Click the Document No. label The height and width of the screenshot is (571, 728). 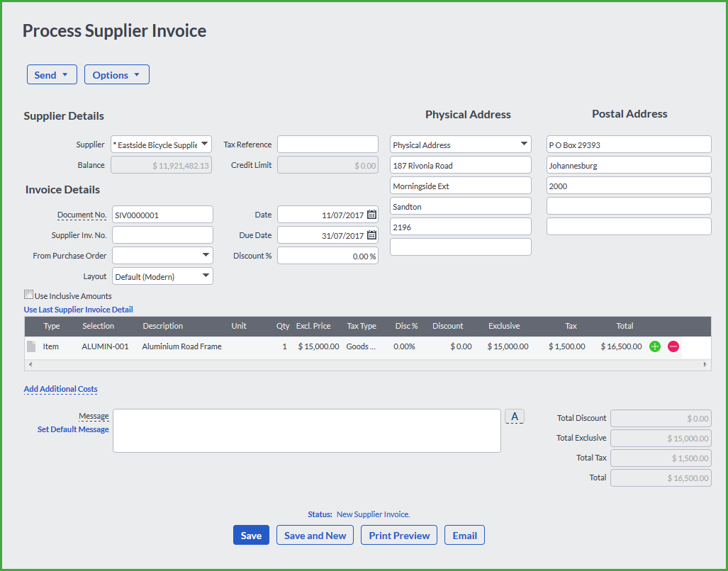[x=82, y=215]
